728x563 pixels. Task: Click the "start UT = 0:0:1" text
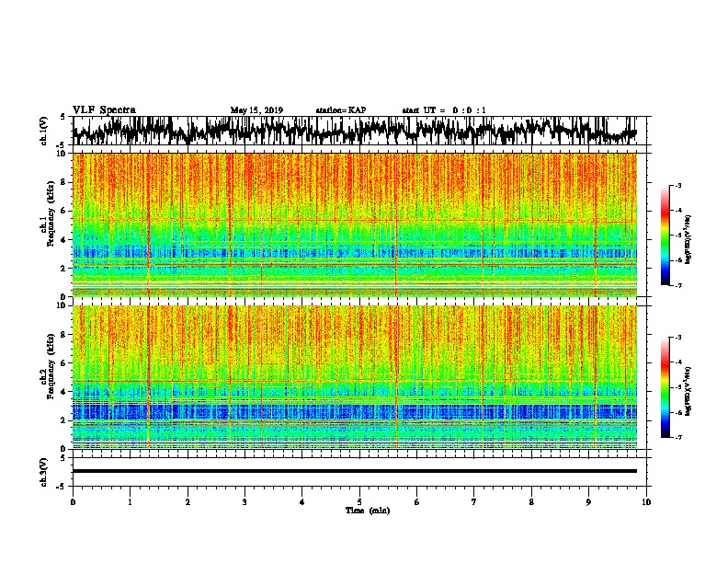click(x=444, y=110)
